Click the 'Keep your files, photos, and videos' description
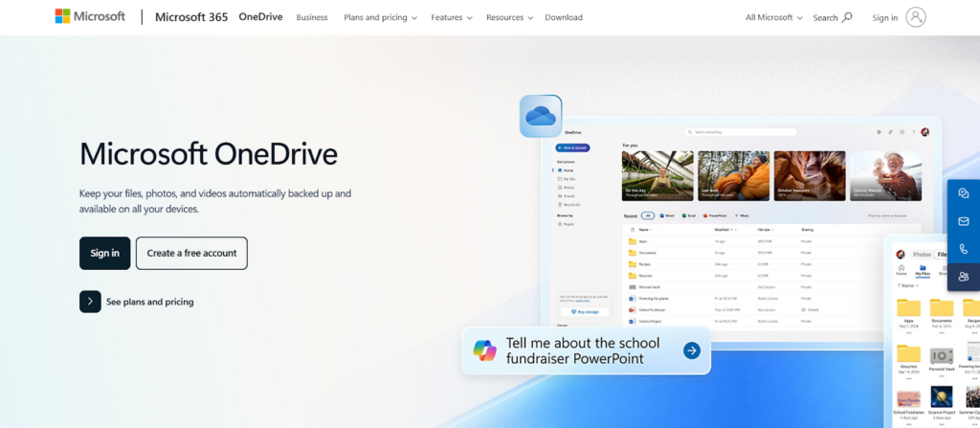This screenshot has width=980, height=428. (x=215, y=201)
